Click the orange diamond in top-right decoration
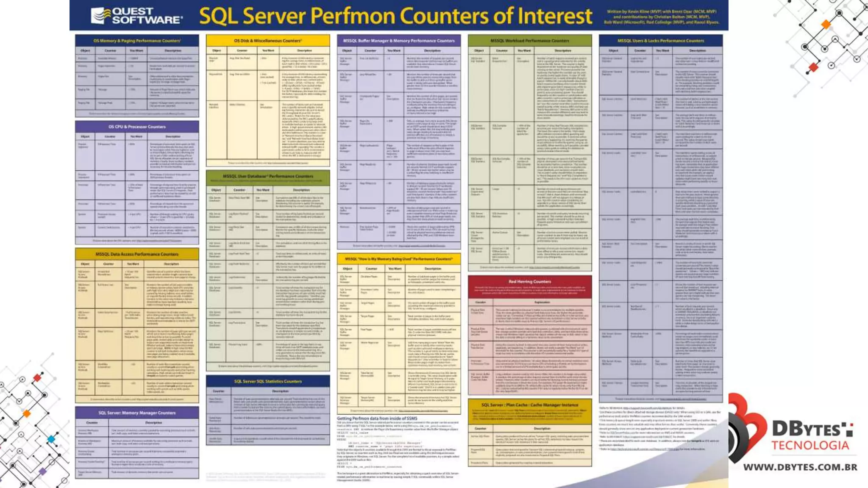This screenshot has width=868, height=488. 826,24
